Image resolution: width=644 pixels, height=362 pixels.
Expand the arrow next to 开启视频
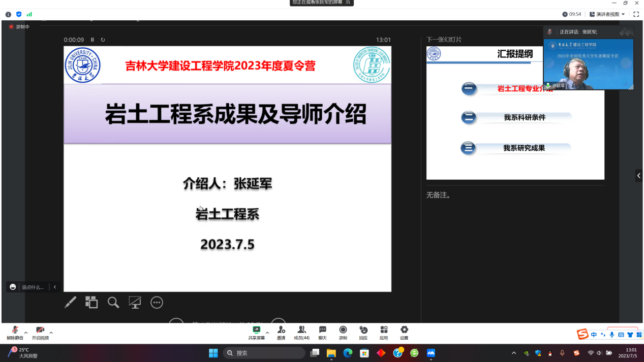(51, 333)
